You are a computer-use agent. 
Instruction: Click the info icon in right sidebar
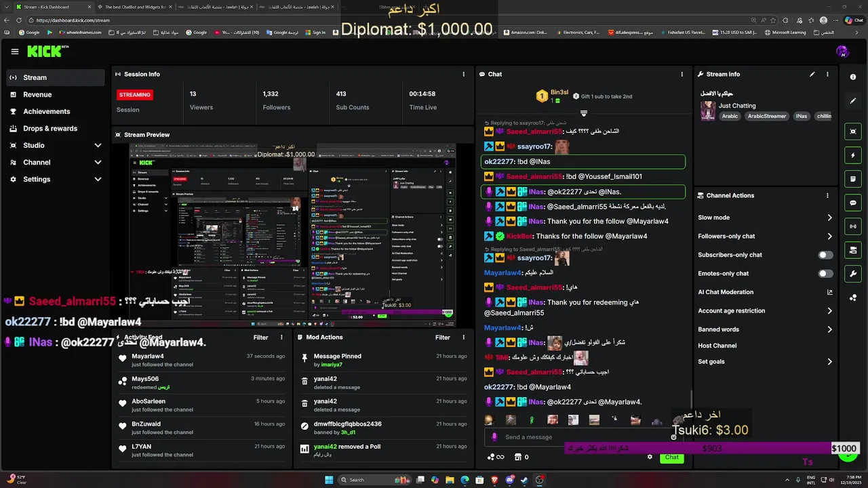click(853, 77)
